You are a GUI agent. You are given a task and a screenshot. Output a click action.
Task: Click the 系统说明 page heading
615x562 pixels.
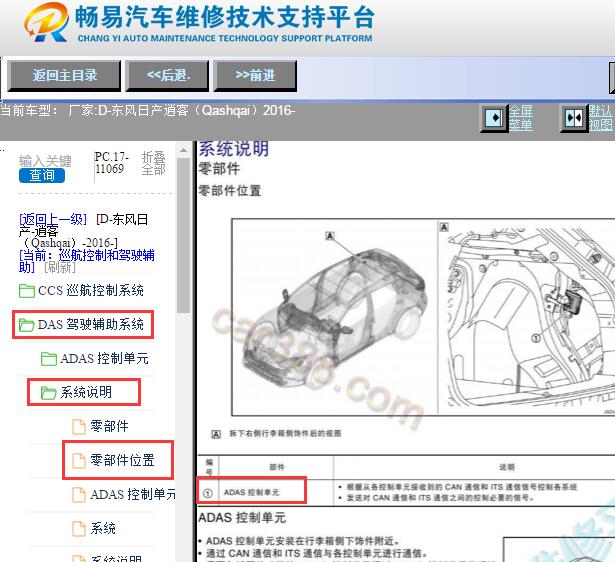tap(234, 149)
